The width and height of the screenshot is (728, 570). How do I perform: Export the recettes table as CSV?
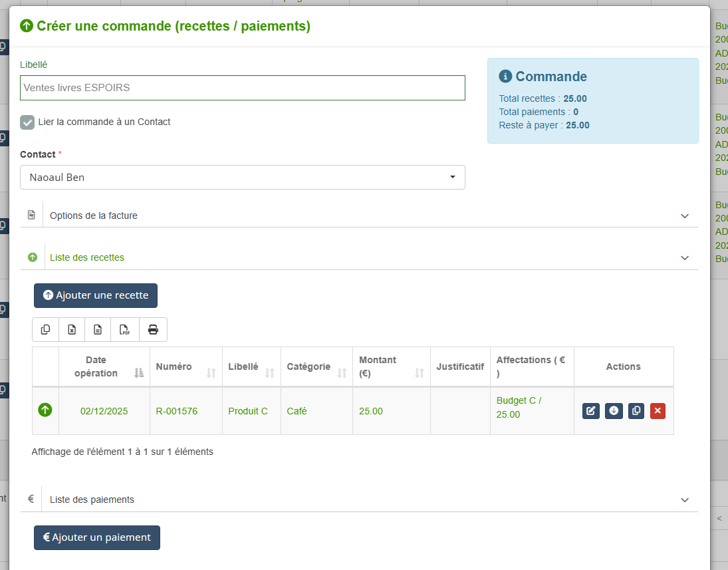tap(98, 329)
